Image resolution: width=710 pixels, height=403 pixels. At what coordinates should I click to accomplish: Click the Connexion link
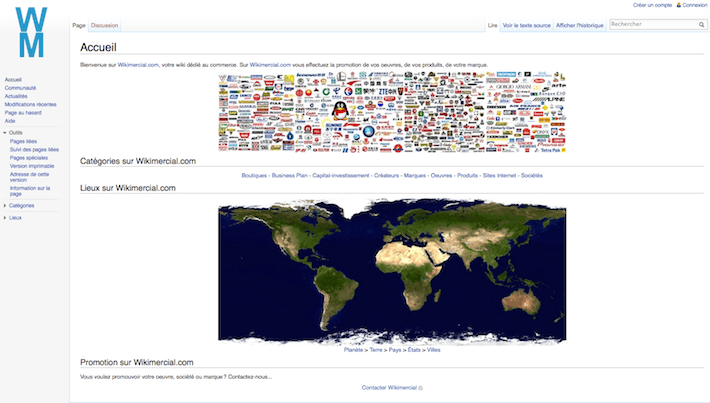695,5
